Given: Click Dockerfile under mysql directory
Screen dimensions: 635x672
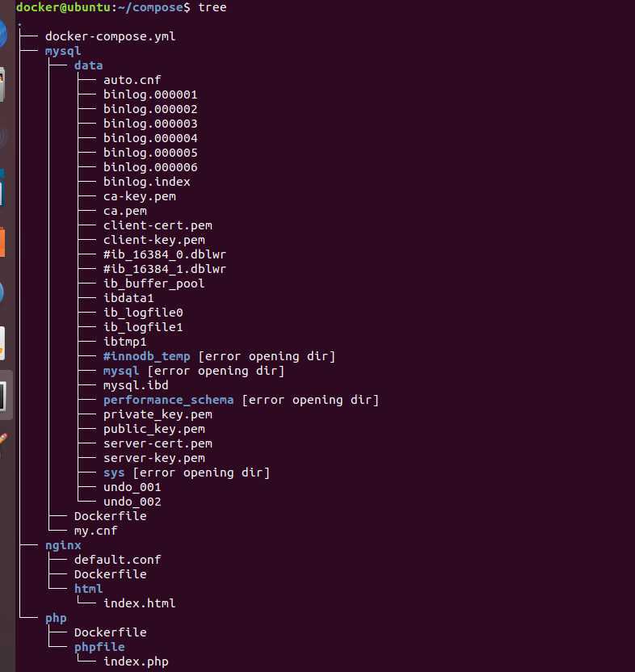Looking at the screenshot, I should (x=110, y=516).
